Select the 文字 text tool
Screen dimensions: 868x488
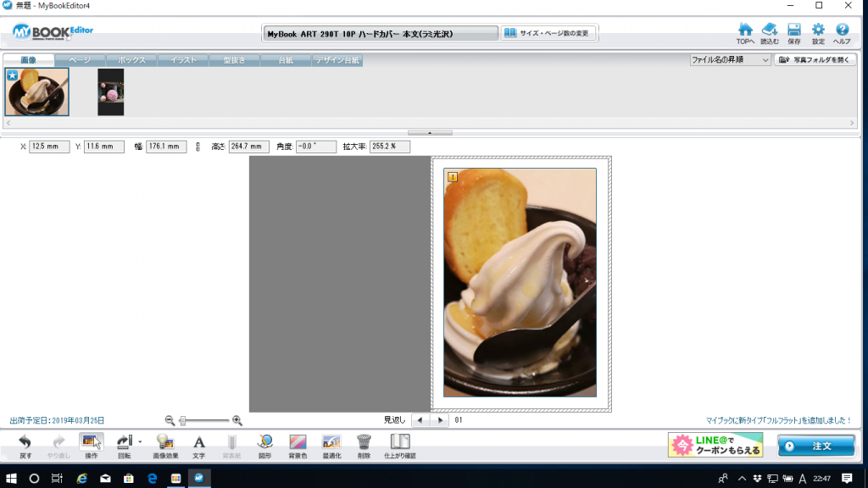[198, 445]
